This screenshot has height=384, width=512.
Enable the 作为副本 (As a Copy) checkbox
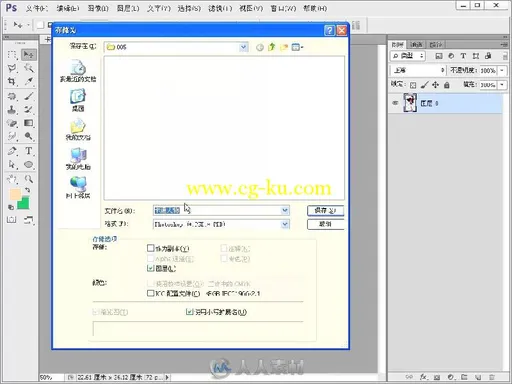pos(151,248)
